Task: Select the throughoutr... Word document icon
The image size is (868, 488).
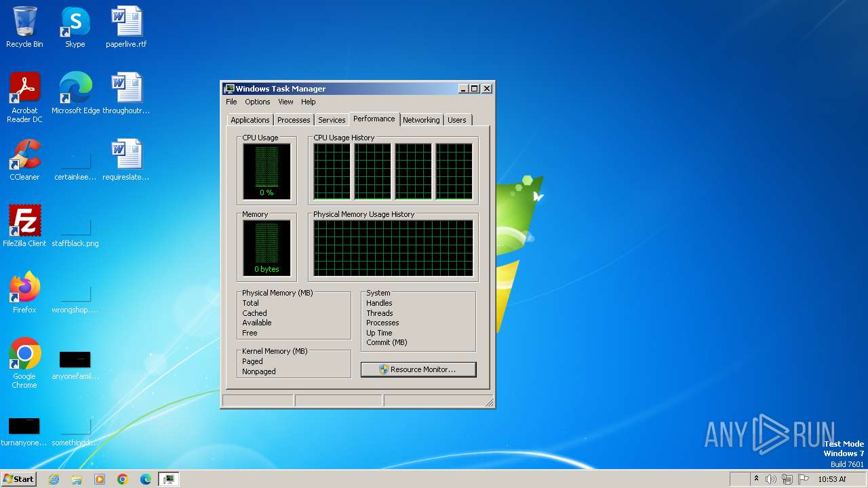Action: (x=126, y=94)
